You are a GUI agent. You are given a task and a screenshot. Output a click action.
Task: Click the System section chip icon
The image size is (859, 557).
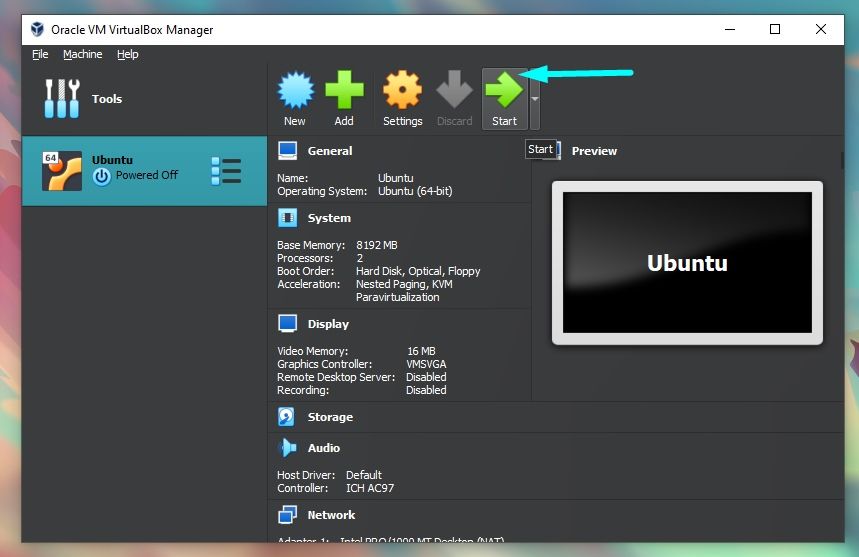[x=288, y=218]
